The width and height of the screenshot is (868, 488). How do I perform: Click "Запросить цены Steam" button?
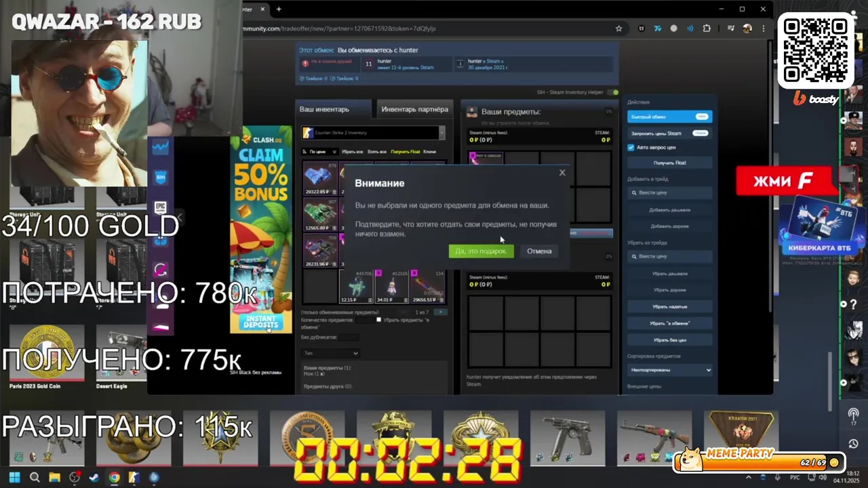(669, 133)
